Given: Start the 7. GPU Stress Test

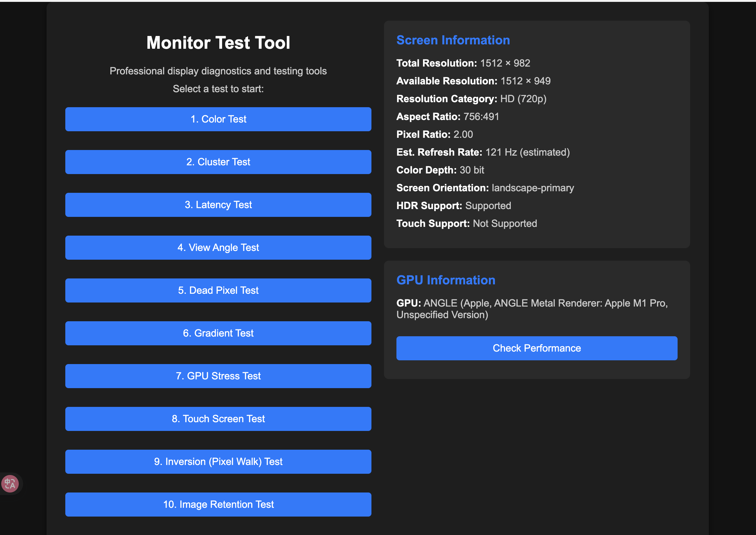Looking at the screenshot, I should (218, 376).
